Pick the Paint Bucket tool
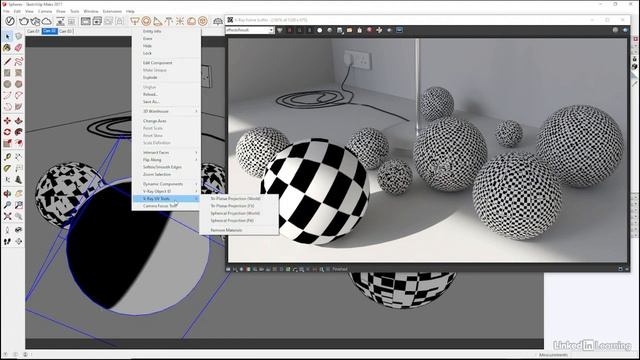640x360 pixels. point(7,48)
